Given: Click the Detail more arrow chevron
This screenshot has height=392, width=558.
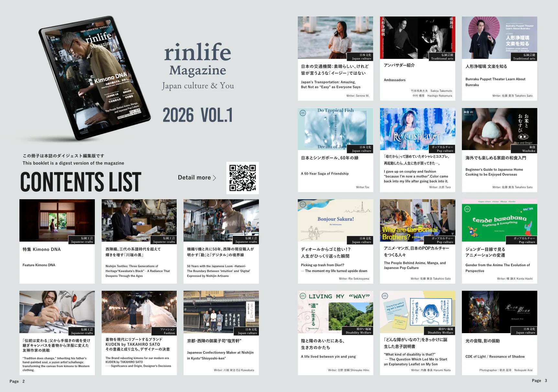Looking at the screenshot, I should tap(214, 178).
